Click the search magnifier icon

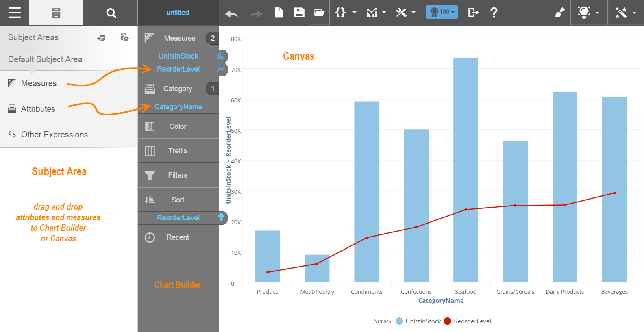tap(111, 13)
